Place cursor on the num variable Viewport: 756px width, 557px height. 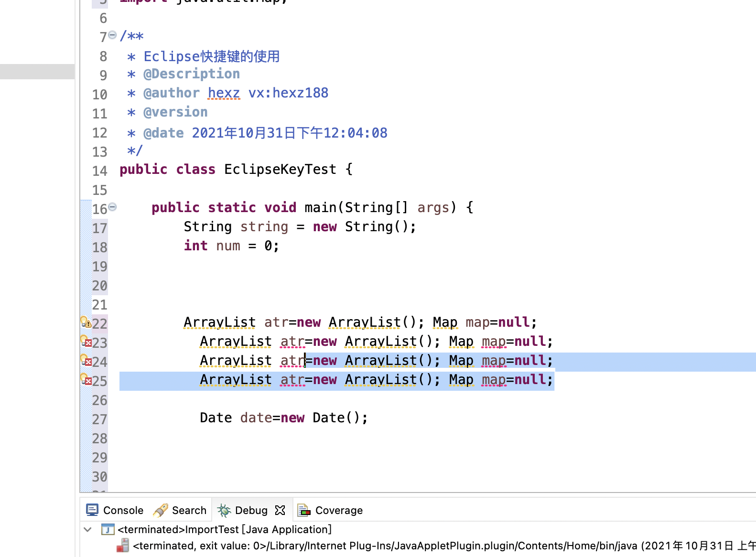(228, 246)
